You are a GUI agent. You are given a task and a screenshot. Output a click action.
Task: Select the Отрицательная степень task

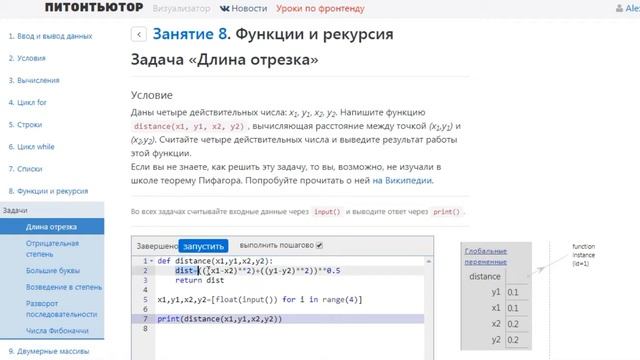pos(52,249)
